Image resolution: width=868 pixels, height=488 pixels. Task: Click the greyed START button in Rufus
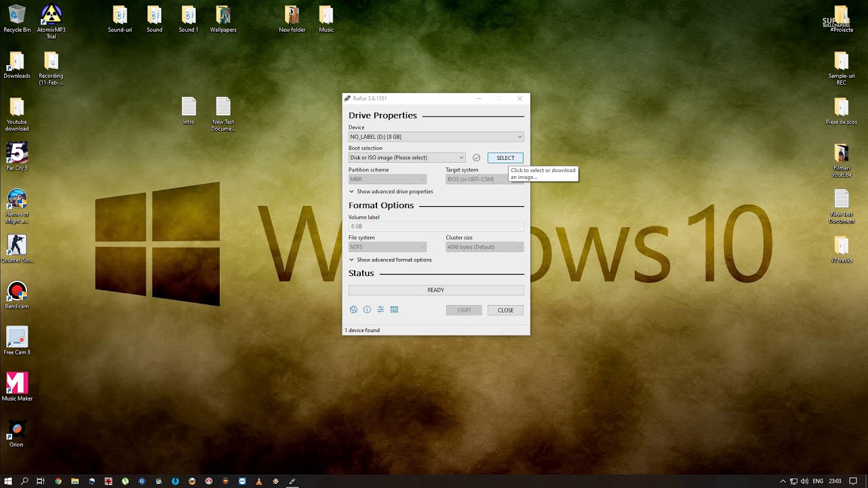click(x=464, y=310)
